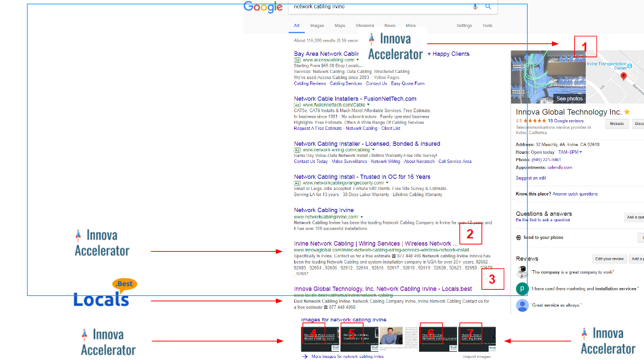
Task: Switch to the News tab
Action: click(390, 26)
